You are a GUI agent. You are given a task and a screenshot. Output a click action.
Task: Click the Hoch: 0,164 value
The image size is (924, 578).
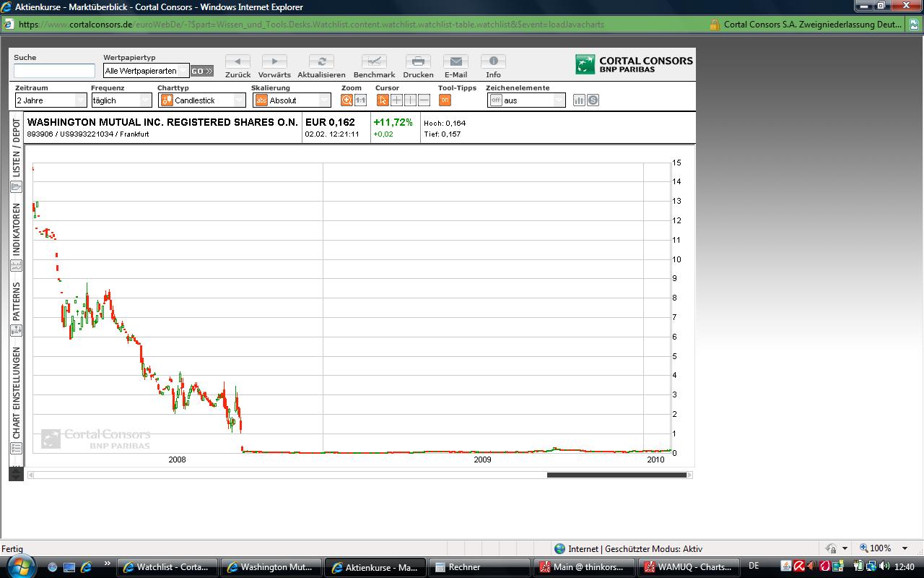[445, 123]
